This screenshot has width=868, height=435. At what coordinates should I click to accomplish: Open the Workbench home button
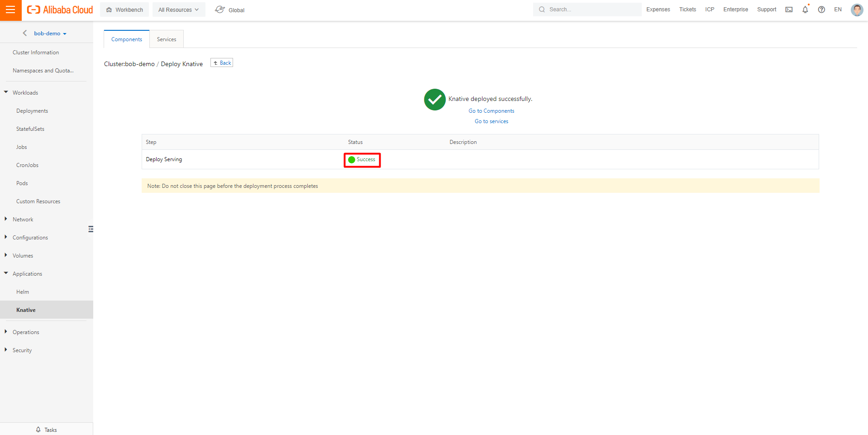pos(124,10)
